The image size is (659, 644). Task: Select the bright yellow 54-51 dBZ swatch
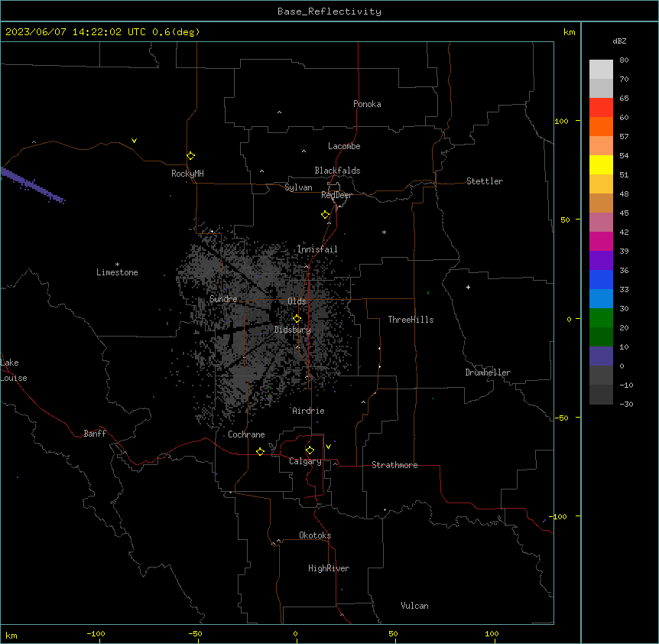pos(601,164)
